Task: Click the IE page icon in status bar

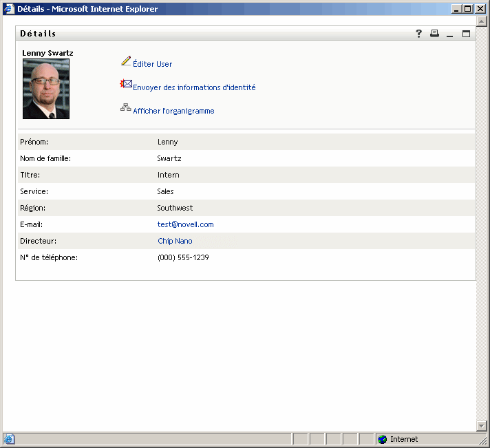Action: (9, 439)
